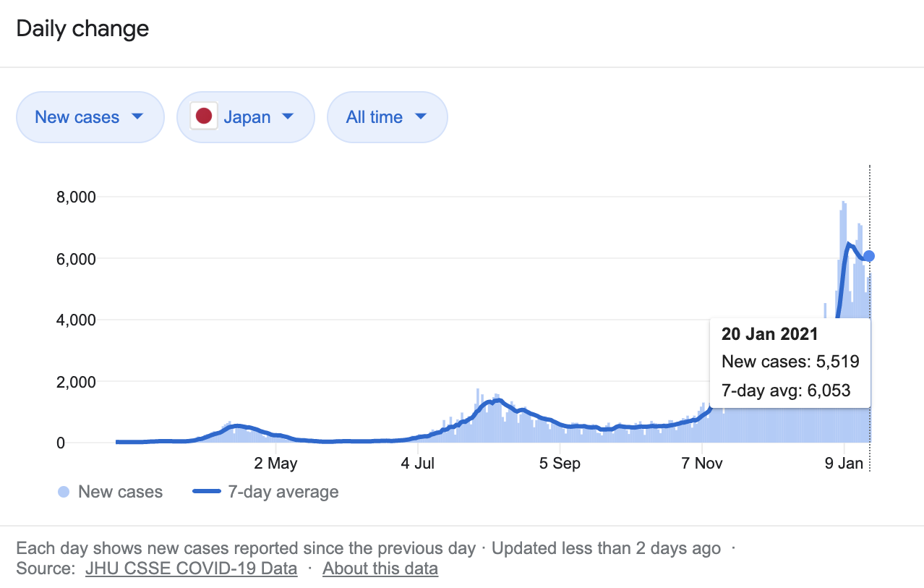
Task: Click the 7-day average legend line
Action: [x=206, y=493]
